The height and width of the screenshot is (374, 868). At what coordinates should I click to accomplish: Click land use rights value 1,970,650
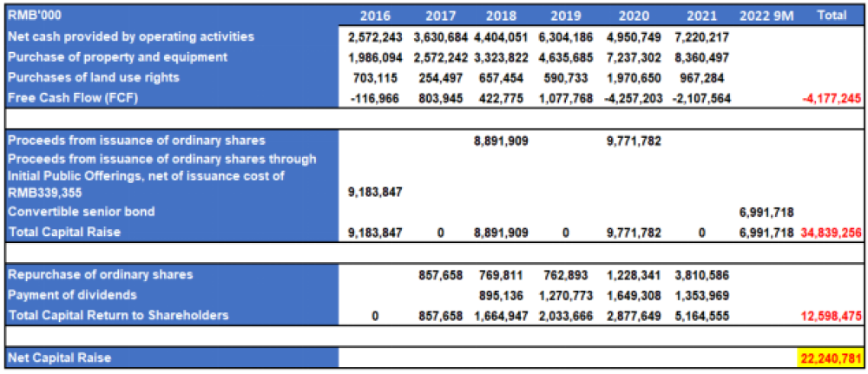point(635,77)
